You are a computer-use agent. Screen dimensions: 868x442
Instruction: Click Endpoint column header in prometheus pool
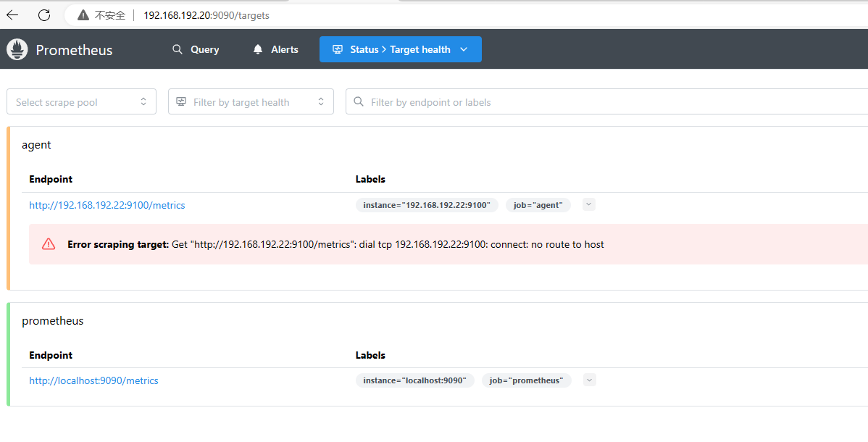coord(51,355)
